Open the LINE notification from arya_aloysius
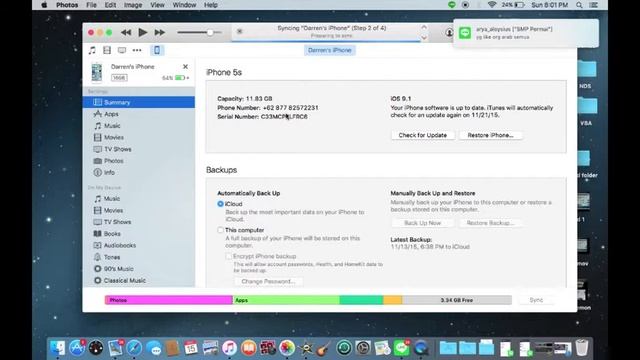Image resolution: width=640 pixels, height=360 pixels. pos(526,33)
